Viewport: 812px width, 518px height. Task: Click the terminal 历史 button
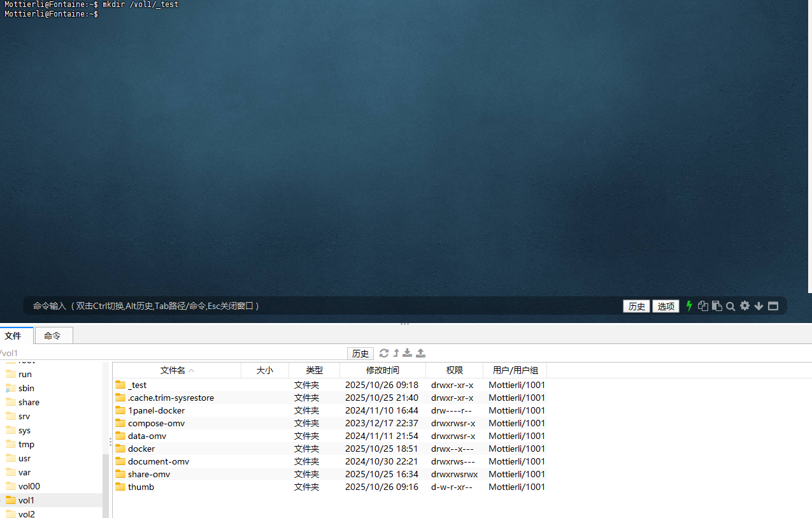pos(636,306)
